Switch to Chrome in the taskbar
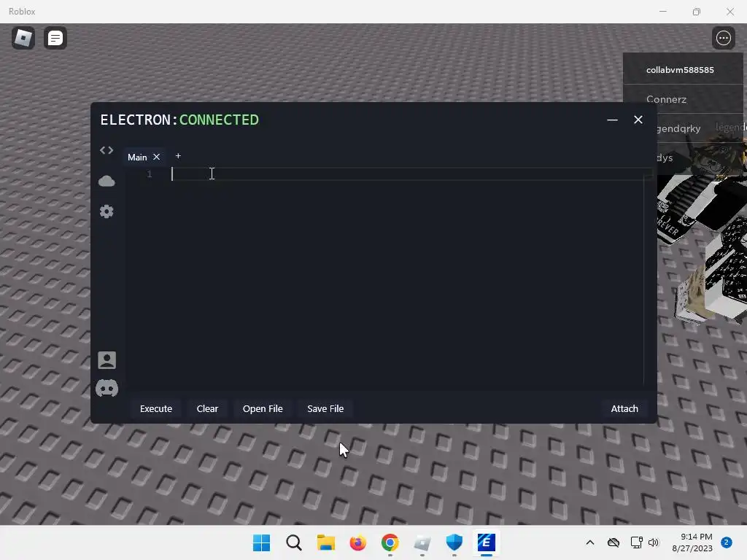The height and width of the screenshot is (560, 747). coord(390,542)
